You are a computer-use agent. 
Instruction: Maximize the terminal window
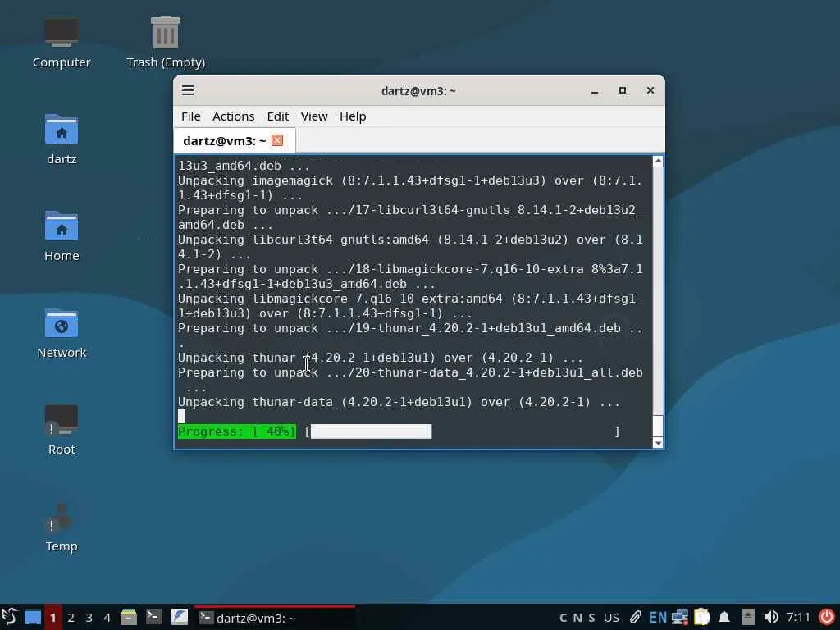[623, 90]
